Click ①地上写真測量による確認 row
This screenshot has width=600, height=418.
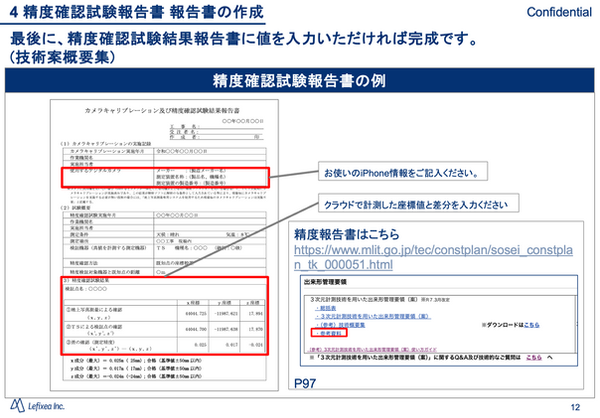pos(165,314)
